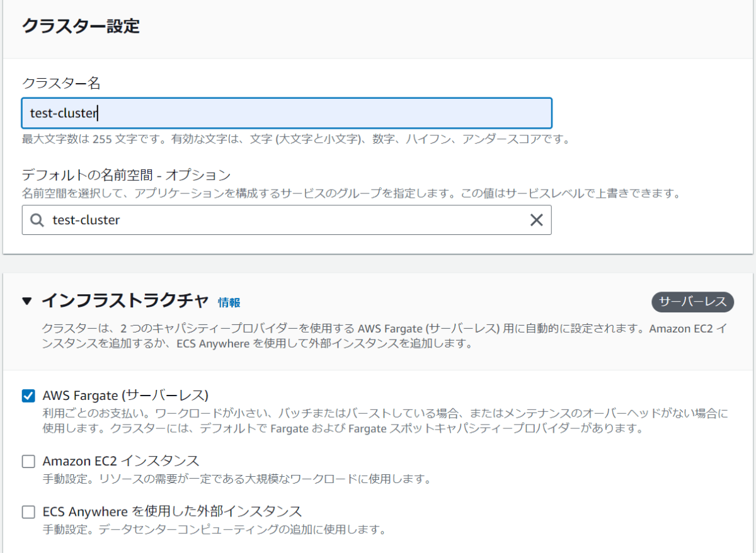Click the 利用ごとのお支払い description text
The height and width of the screenshot is (553, 756).
(386, 421)
